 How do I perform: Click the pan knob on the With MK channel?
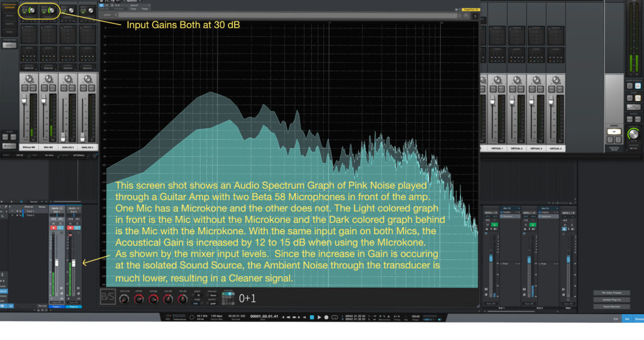[x=48, y=79]
